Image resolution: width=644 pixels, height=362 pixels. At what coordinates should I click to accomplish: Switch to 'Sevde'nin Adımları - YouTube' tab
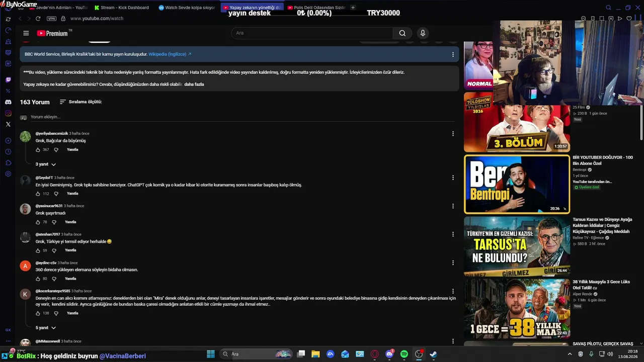(x=58, y=8)
